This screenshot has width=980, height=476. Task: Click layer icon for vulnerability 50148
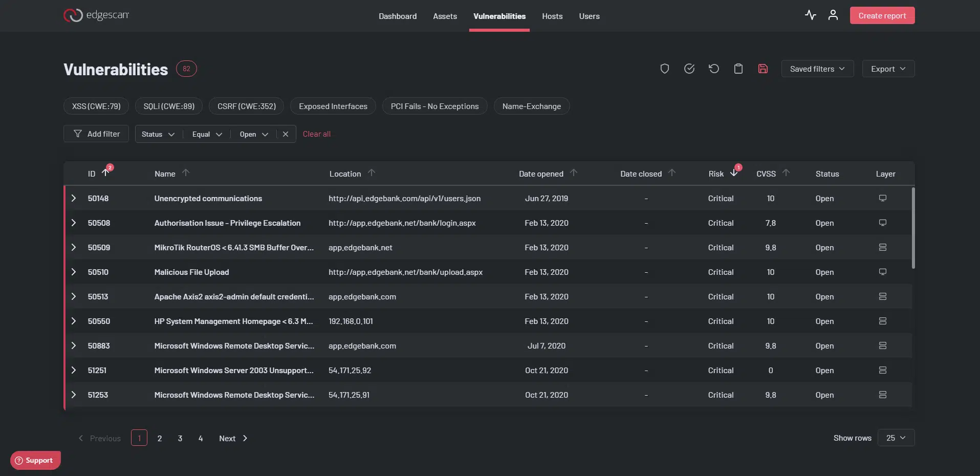pos(883,198)
